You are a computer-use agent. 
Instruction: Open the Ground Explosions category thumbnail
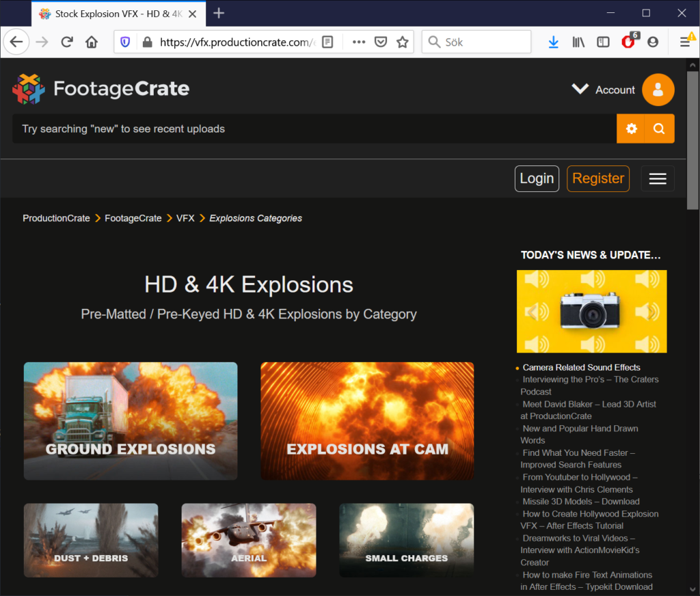coord(131,421)
